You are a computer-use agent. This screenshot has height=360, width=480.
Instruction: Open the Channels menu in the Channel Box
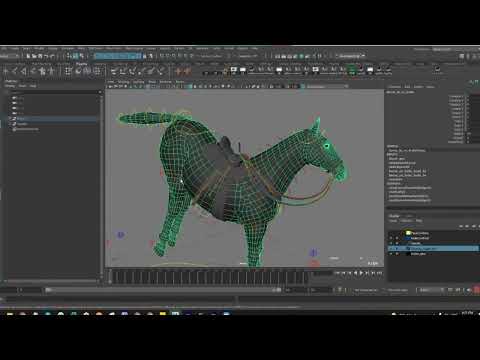(395, 87)
